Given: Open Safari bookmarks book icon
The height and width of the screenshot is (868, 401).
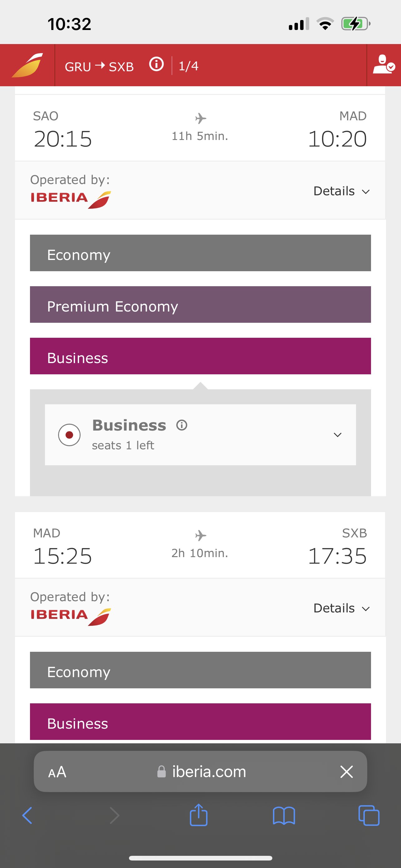Looking at the screenshot, I should pos(284,816).
